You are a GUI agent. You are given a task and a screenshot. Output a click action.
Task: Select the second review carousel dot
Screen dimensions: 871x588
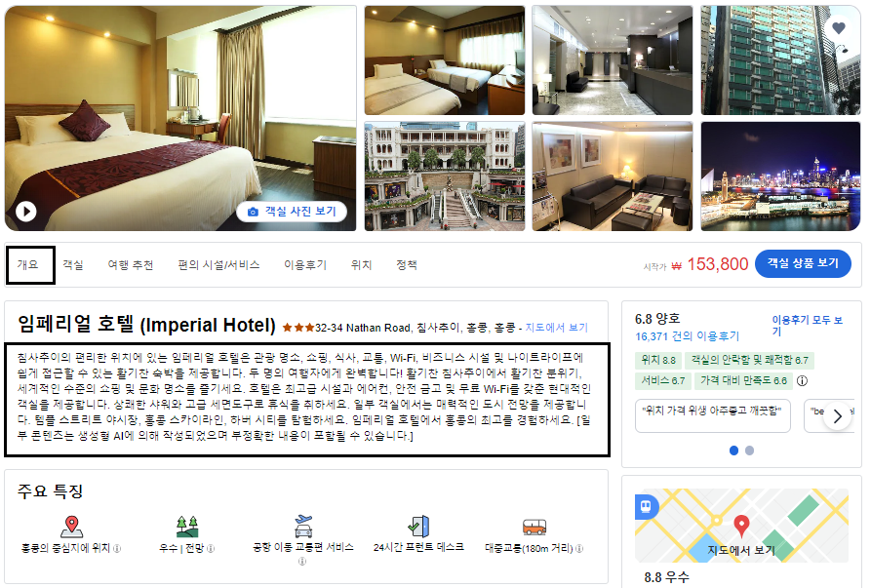[x=749, y=451]
